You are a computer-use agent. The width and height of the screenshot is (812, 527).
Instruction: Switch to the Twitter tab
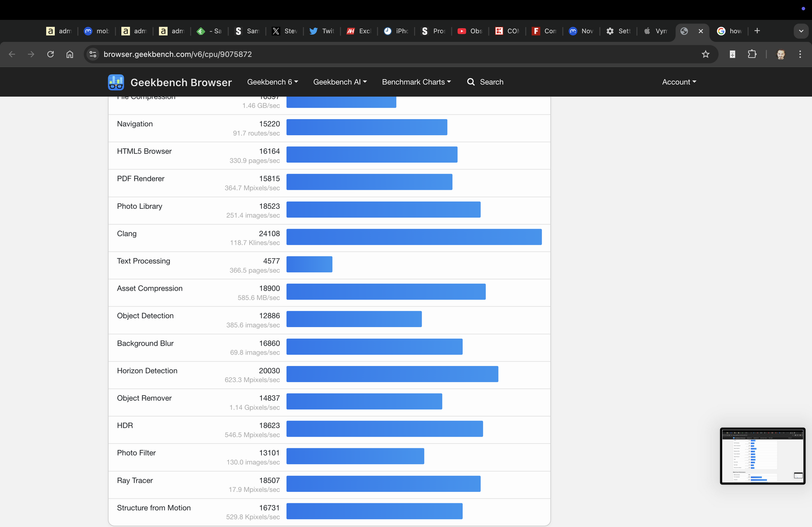[321, 31]
